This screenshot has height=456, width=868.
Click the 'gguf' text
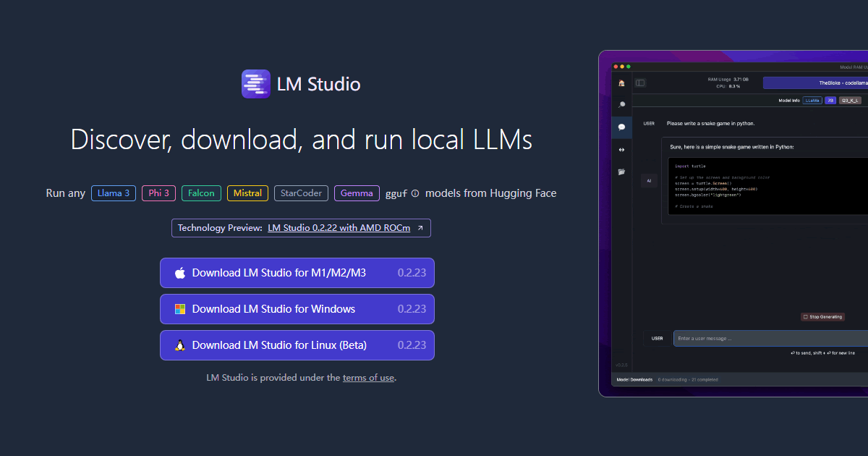coord(396,193)
